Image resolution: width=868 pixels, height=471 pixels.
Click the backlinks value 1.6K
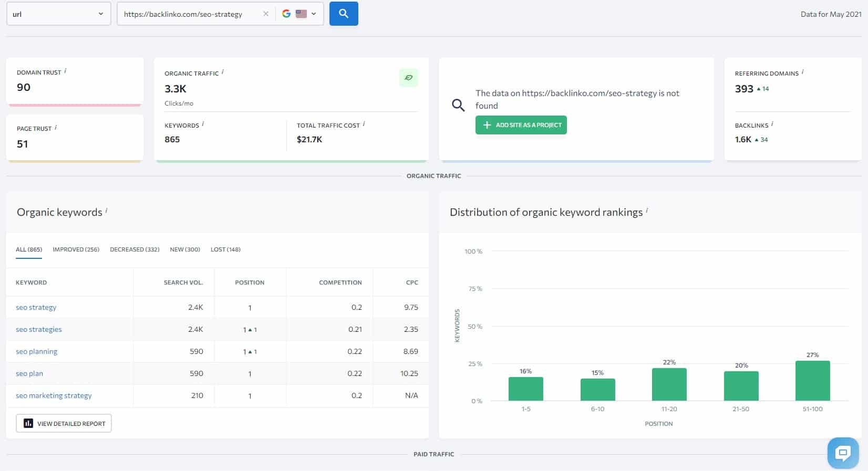tap(743, 139)
